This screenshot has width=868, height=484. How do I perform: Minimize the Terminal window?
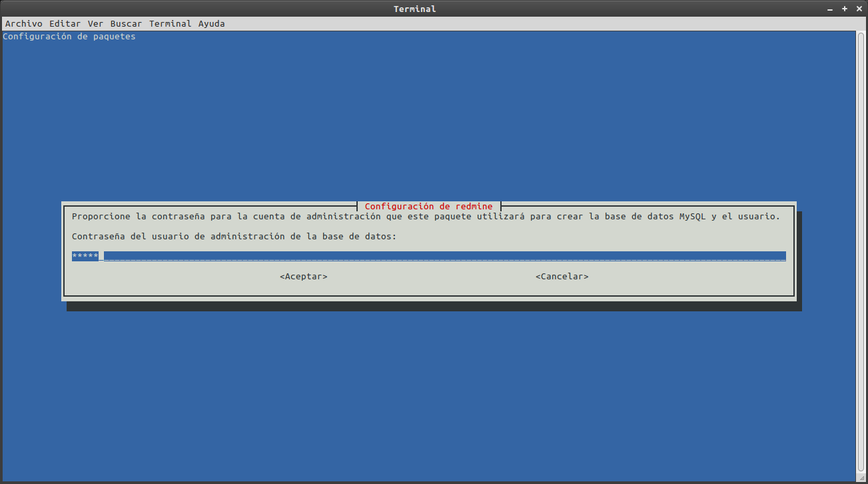pos(830,9)
